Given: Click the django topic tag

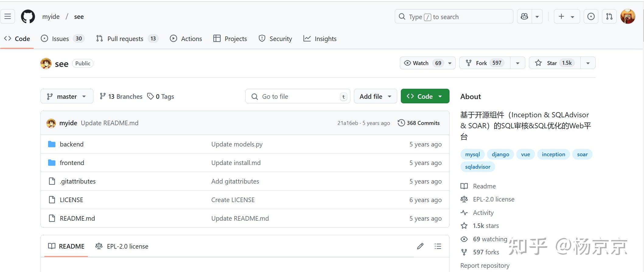Looking at the screenshot, I should [x=500, y=154].
